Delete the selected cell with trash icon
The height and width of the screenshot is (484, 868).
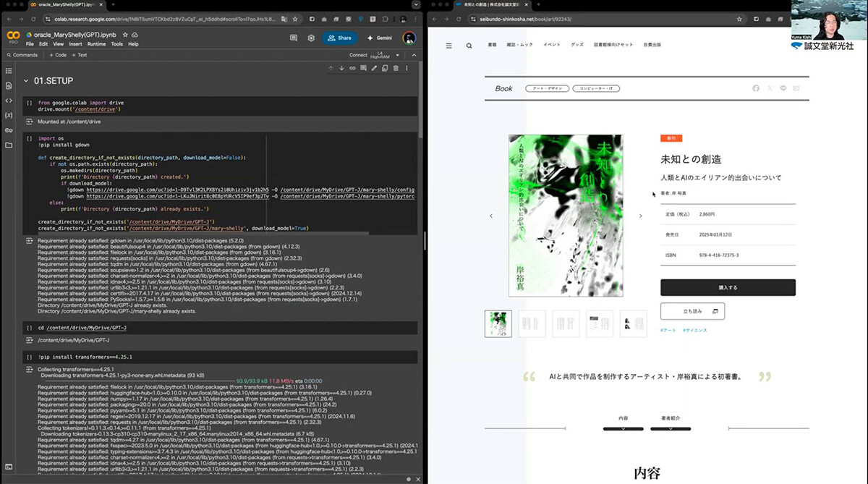[x=396, y=68]
